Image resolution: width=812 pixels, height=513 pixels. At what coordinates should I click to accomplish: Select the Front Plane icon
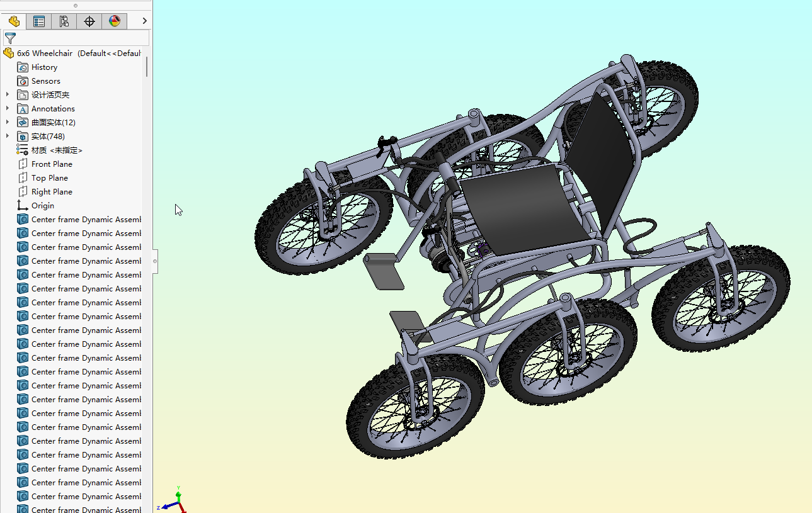point(23,164)
